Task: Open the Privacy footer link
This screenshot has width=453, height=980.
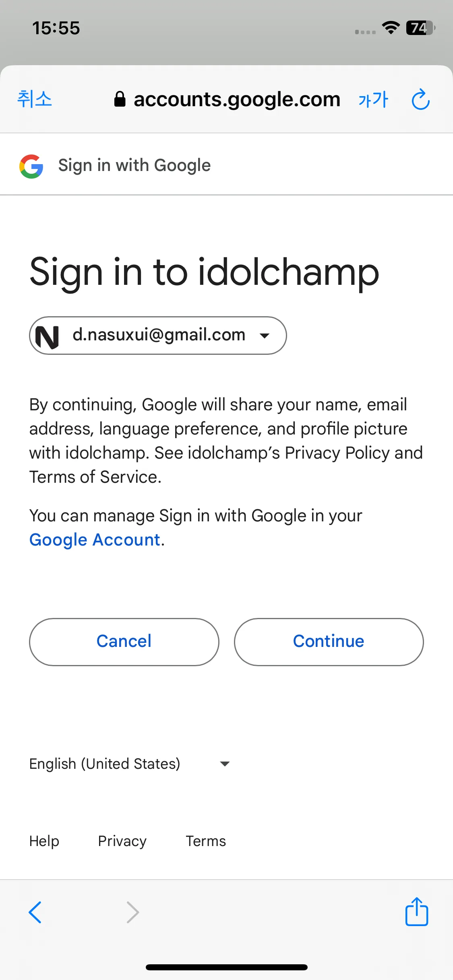Action: (x=122, y=841)
